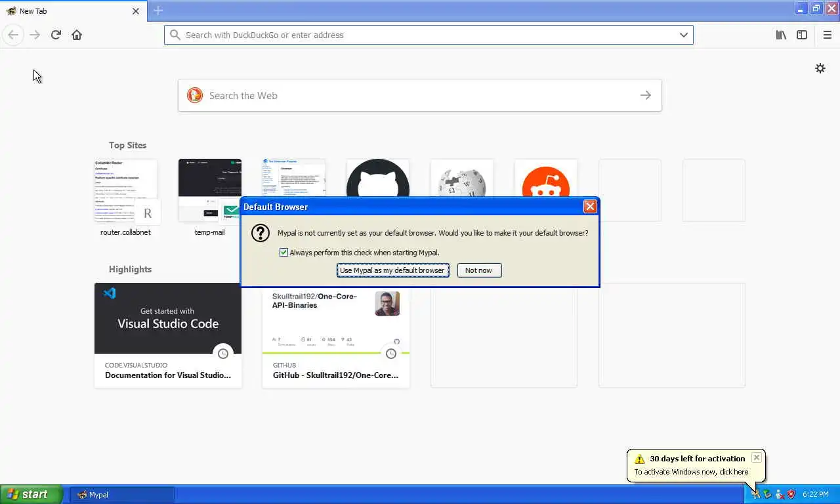840x504 pixels.
Task: Click the question mark dialog icon
Action: (261, 233)
